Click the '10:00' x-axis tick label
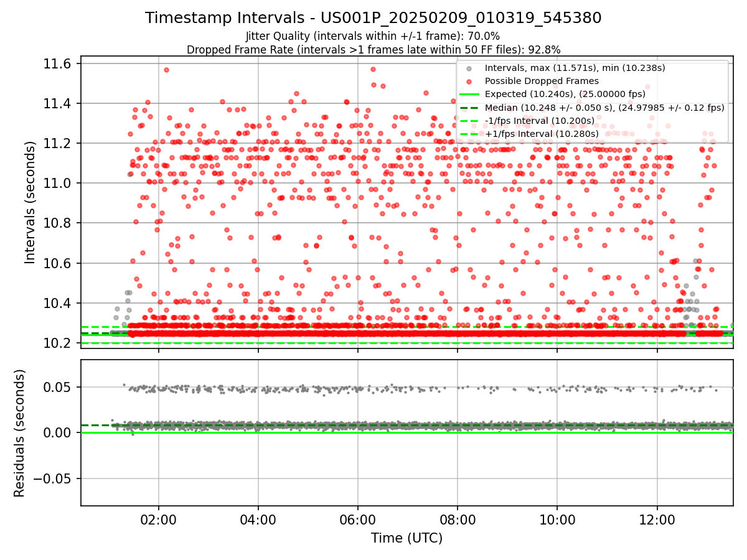The width and height of the screenshot is (747, 560). [557, 519]
